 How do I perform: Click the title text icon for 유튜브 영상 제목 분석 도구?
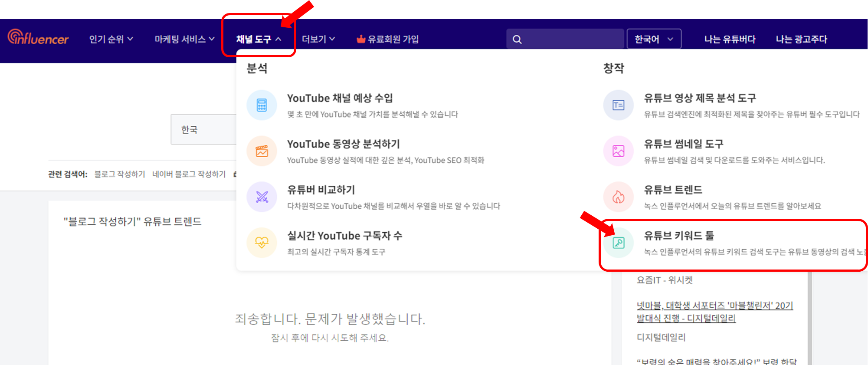tap(618, 105)
